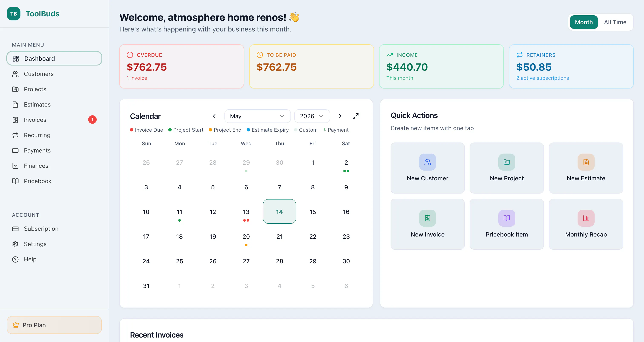Click the Dashboard grid icon in the sidebar

click(x=16, y=59)
